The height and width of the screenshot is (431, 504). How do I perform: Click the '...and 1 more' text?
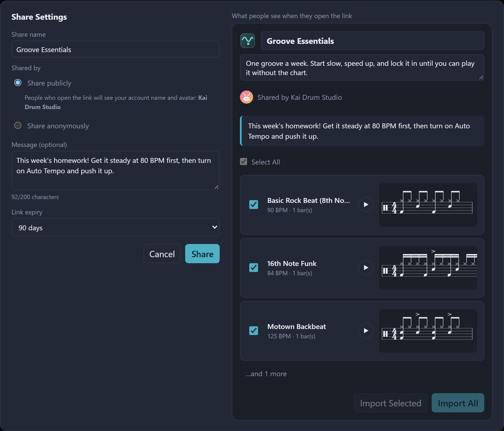point(266,374)
